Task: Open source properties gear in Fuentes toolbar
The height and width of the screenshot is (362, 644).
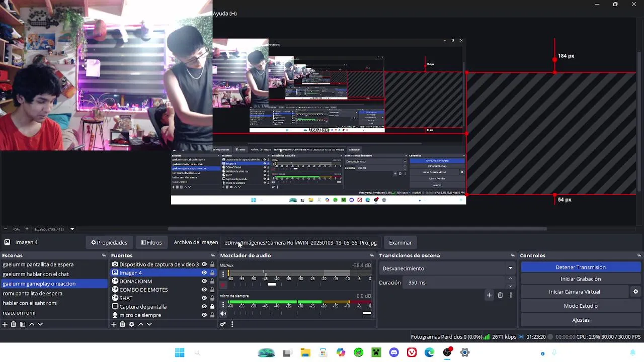Action: [131, 324]
